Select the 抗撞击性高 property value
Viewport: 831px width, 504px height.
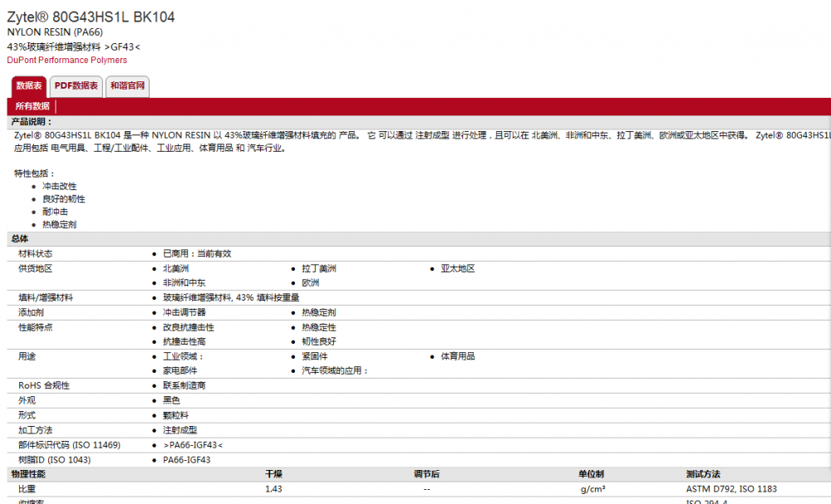pos(184,341)
